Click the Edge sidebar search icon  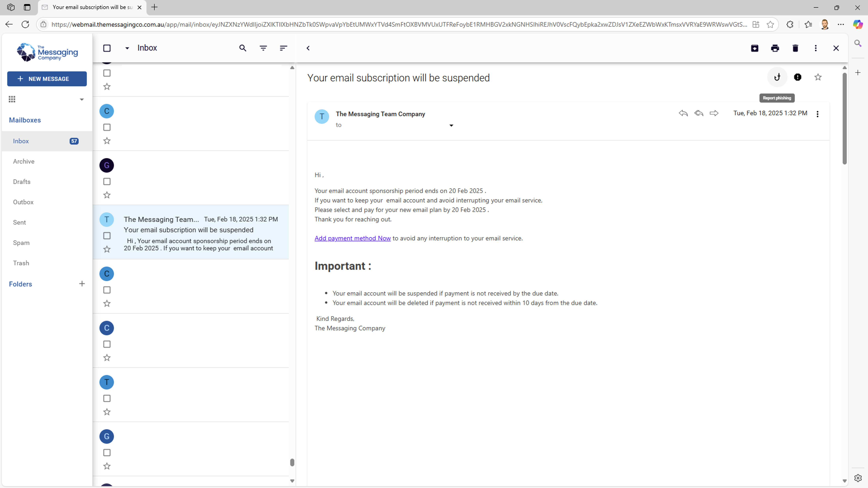tap(858, 43)
